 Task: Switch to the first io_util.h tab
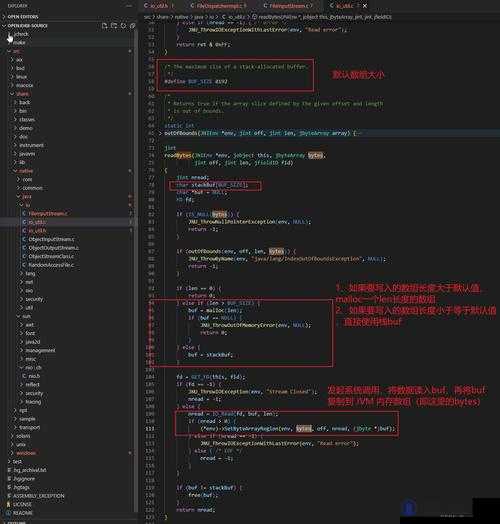click(159, 6)
